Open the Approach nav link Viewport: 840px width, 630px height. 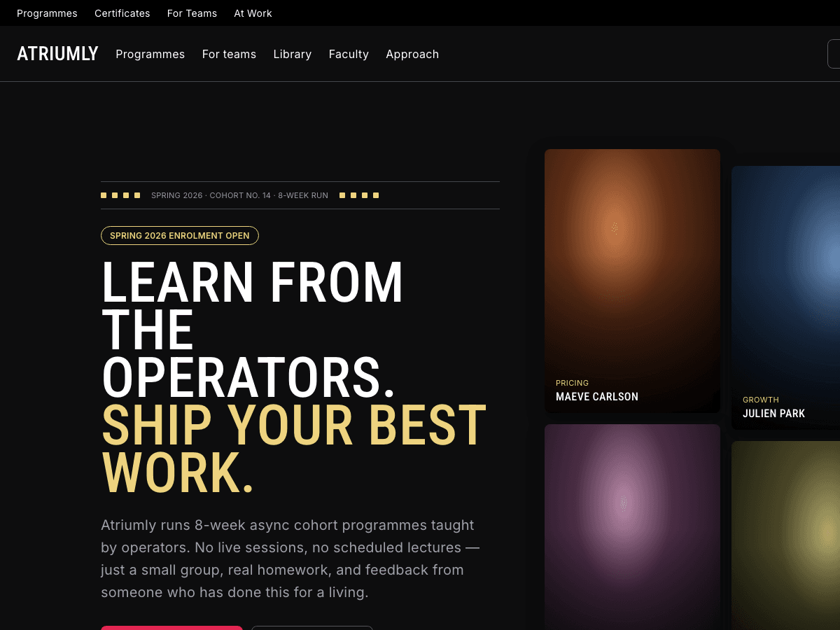412,54
